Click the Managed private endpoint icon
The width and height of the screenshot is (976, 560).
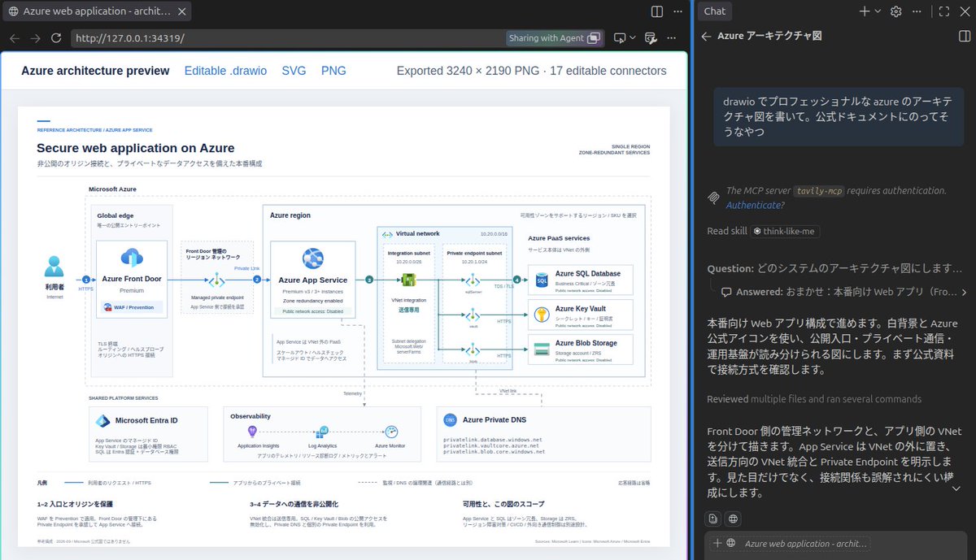(216, 280)
